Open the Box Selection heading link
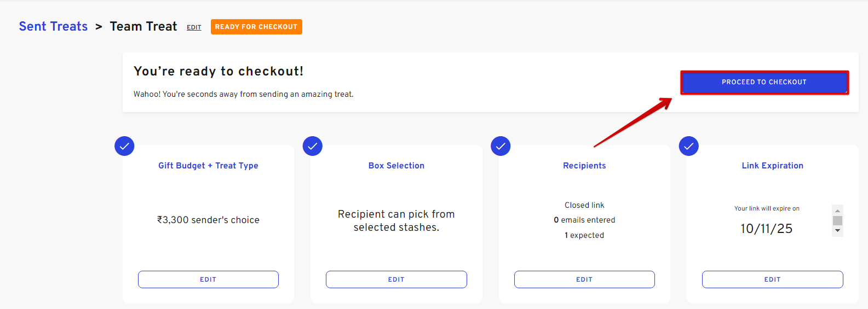The height and width of the screenshot is (309, 868). pyautogui.click(x=396, y=166)
